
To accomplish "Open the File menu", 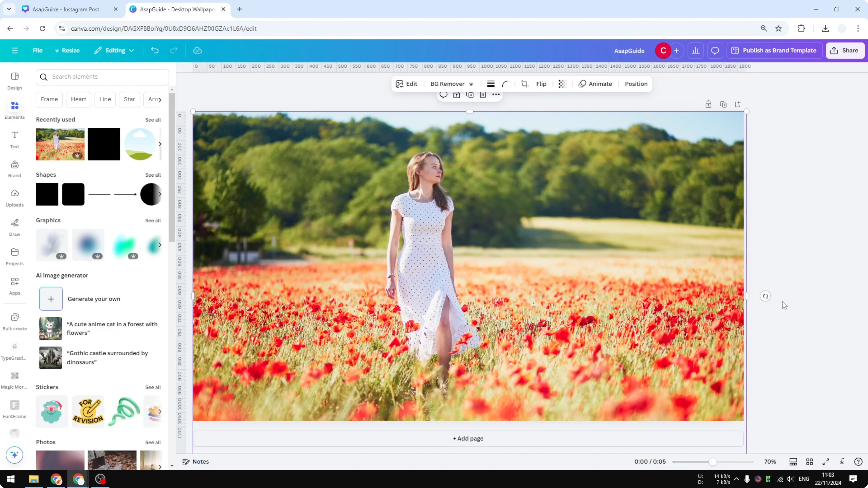I will [38, 50].
